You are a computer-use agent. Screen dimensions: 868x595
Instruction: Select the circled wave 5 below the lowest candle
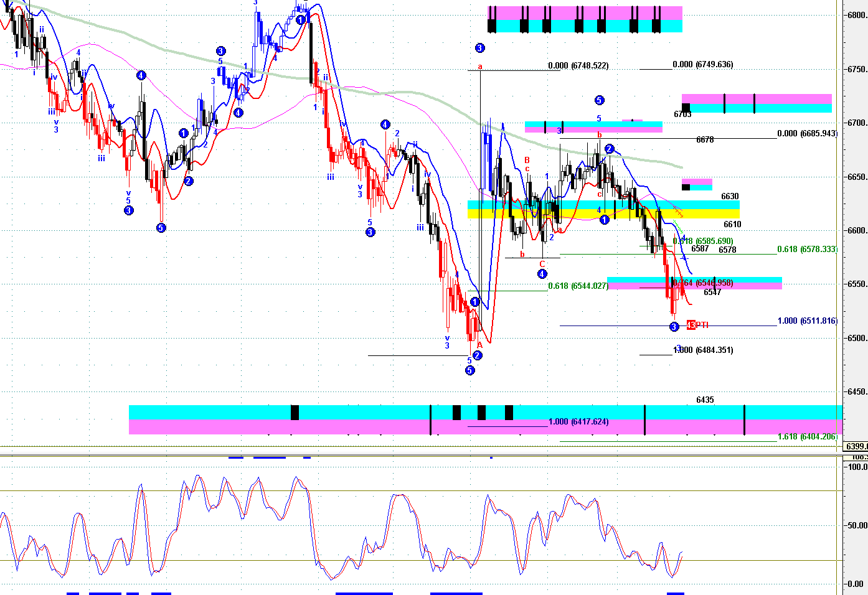point(470,370)
